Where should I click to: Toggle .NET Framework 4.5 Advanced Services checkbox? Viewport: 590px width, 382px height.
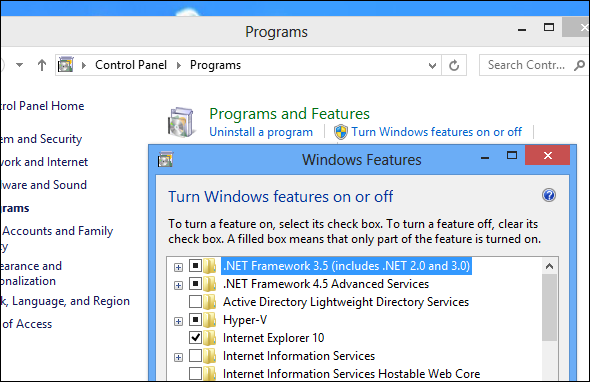(195, 283)
